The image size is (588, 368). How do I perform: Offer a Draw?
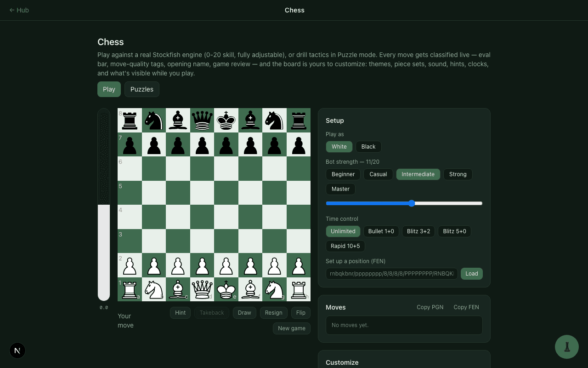244,313
